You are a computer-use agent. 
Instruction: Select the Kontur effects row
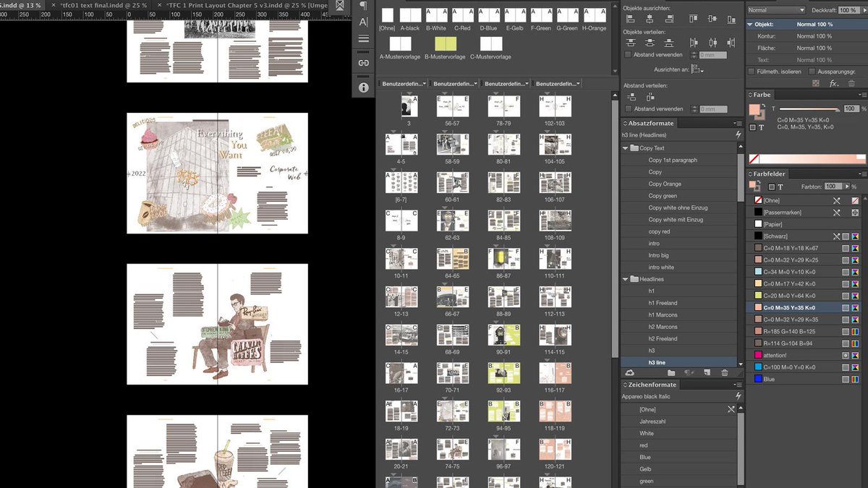pyautogui.click(x=807, y=36)
